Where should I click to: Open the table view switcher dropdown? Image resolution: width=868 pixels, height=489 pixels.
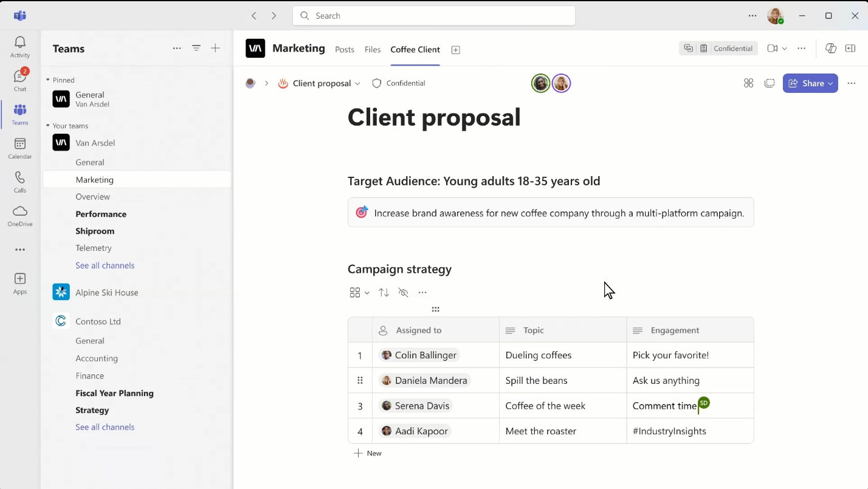tap(360, 293)
